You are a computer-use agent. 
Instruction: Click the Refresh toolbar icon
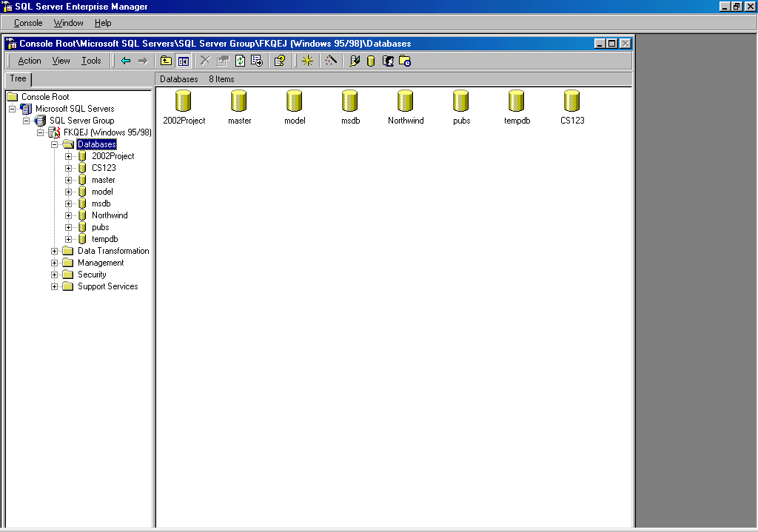point(240,61)
